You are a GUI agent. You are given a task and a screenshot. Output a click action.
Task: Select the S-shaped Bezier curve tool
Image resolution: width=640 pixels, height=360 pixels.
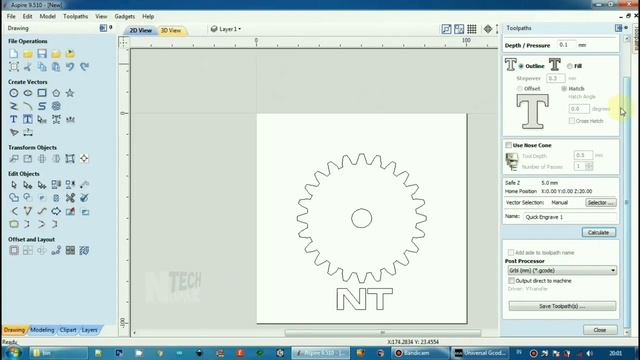click(x=42, y=106)
